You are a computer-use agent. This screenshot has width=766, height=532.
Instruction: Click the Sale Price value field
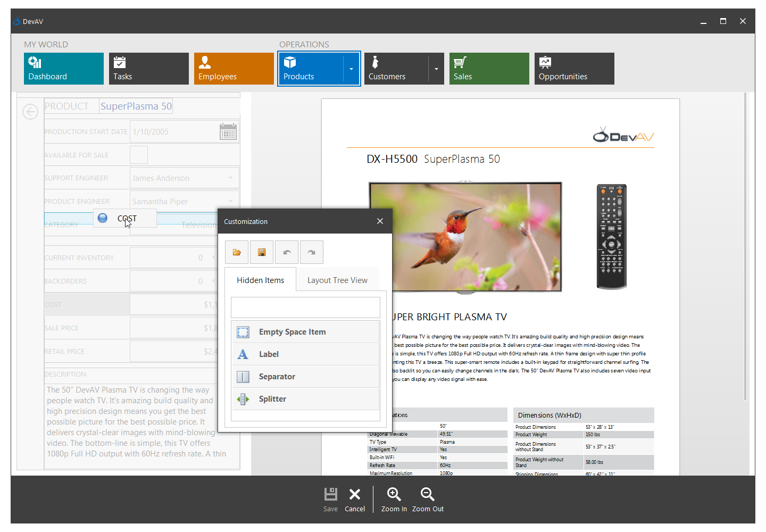click(x=174, y=328)
